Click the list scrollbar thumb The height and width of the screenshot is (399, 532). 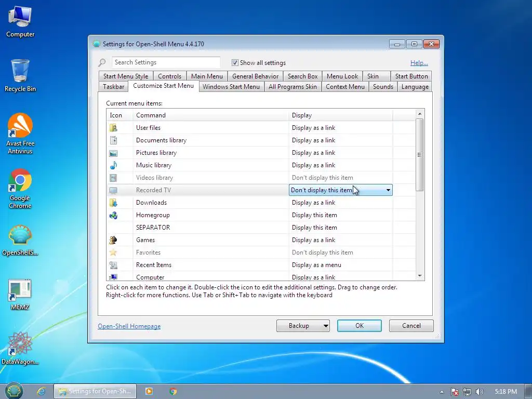[420, 155]
